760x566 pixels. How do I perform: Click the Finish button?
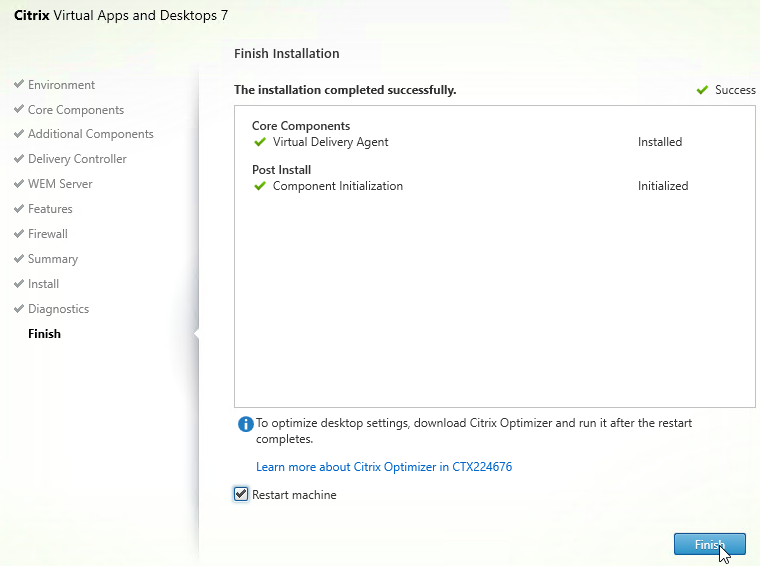pyautogui.click(x=709, y=544)
